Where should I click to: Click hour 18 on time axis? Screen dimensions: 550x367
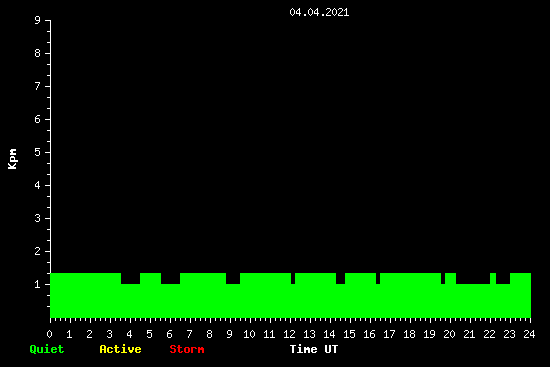(409, 334)
